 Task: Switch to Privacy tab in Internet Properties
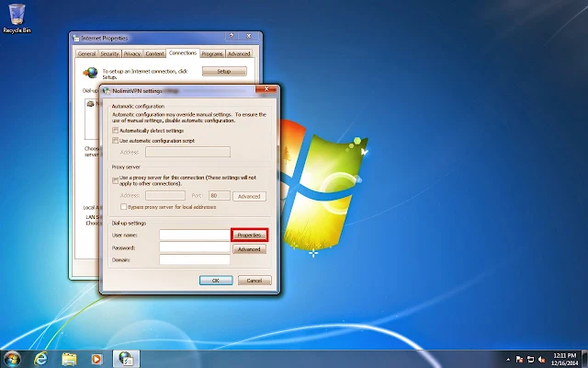132,53
